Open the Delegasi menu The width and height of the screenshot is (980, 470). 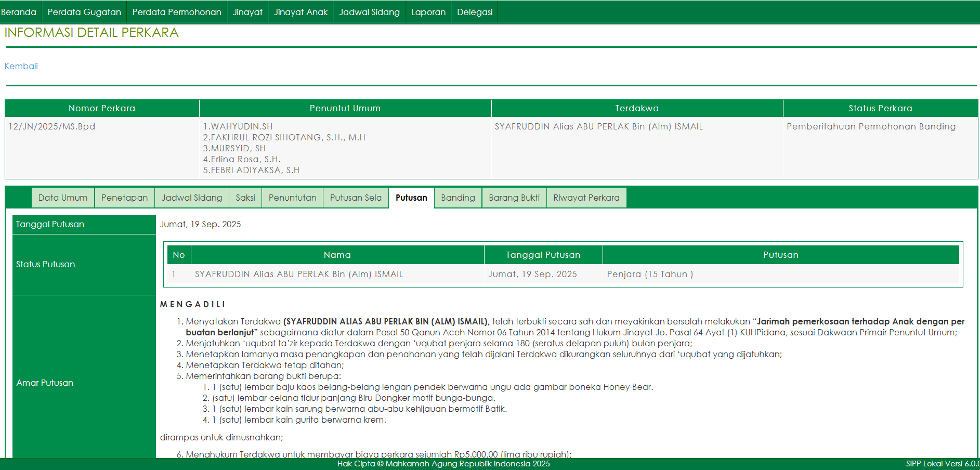click(475, 12)
